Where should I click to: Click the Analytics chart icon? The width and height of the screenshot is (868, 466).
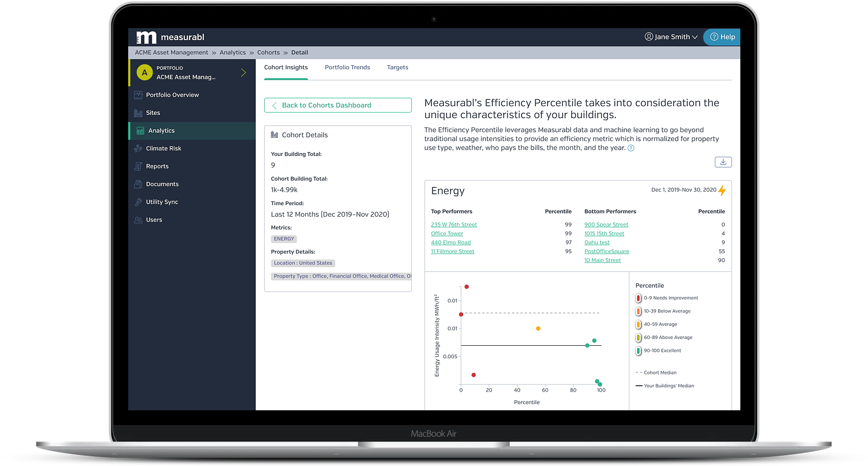(x=140, y=131)
